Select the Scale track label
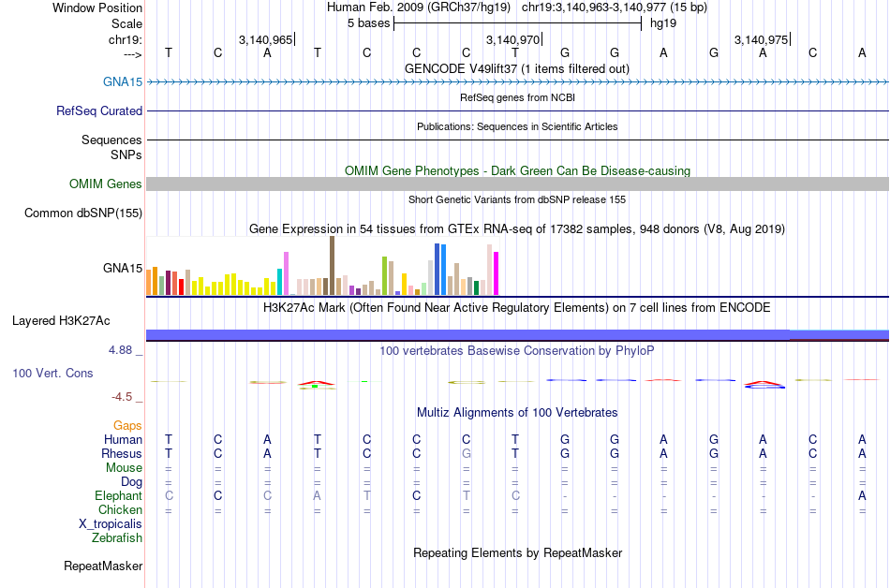The image size is (890, 588). coord(126,23)
